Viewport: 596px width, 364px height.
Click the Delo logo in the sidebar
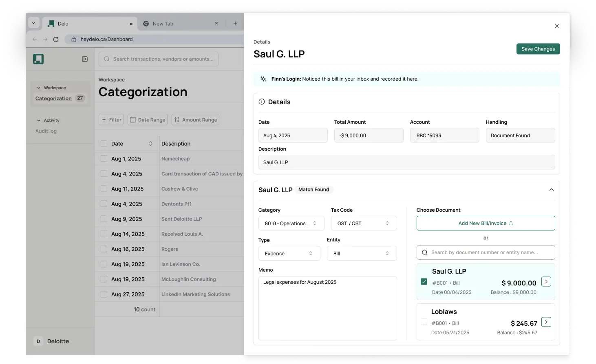(x=38, y=59)
